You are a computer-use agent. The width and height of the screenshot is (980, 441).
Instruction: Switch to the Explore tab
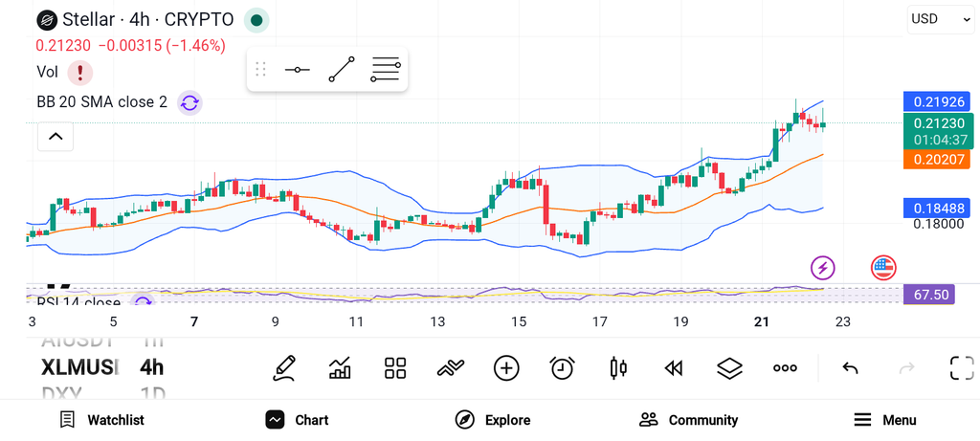coord(493,420)
